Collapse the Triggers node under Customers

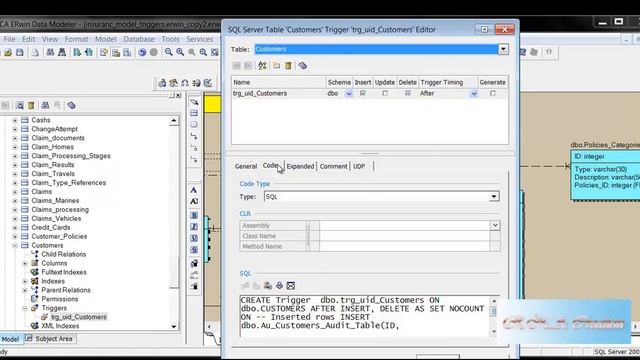tap(25, 308)
